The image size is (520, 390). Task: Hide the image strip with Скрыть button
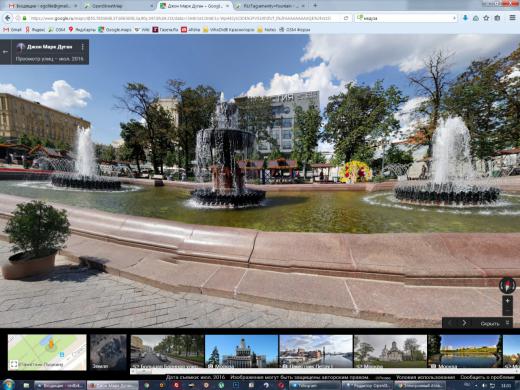pos(490,323)
